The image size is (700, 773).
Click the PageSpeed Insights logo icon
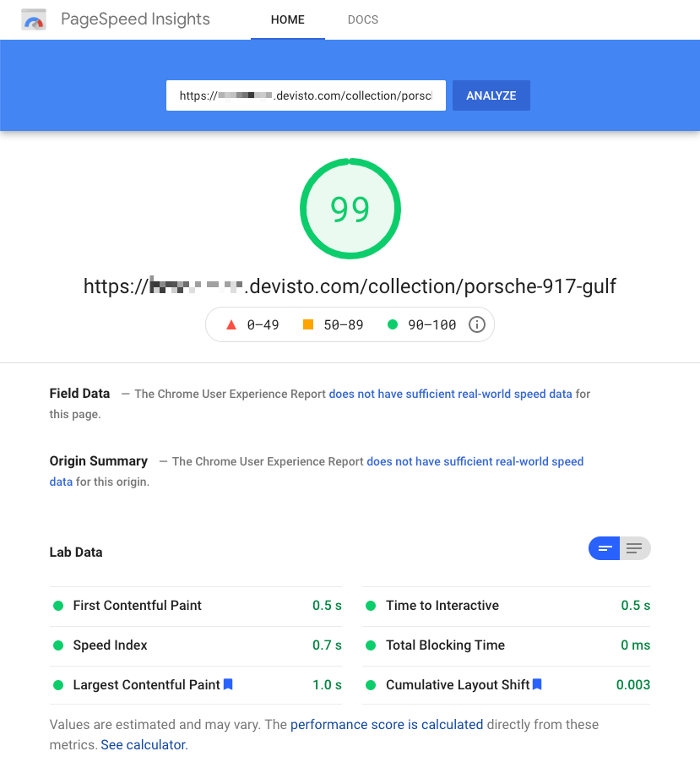34,19
